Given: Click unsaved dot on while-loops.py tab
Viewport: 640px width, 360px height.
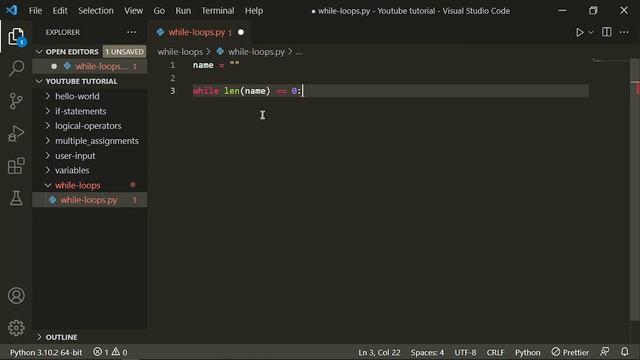Looking at the screenshot, I should pos(241,32).
